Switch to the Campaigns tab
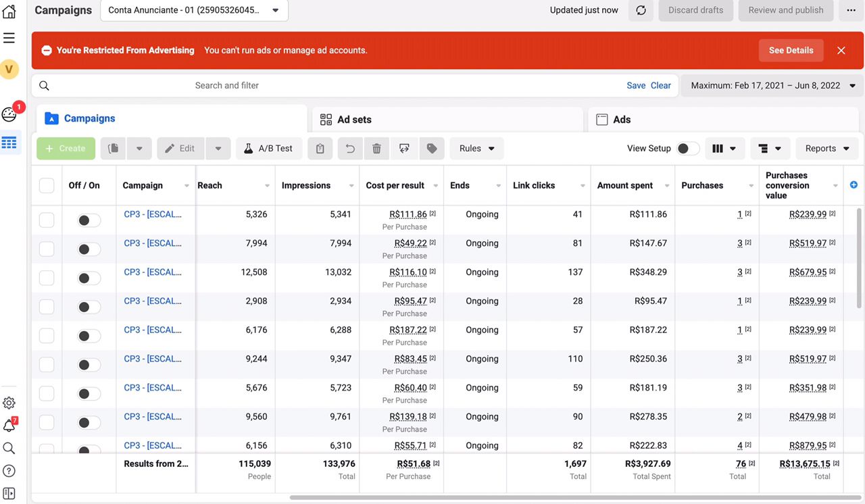865x504 pixels. click(172, 118)
